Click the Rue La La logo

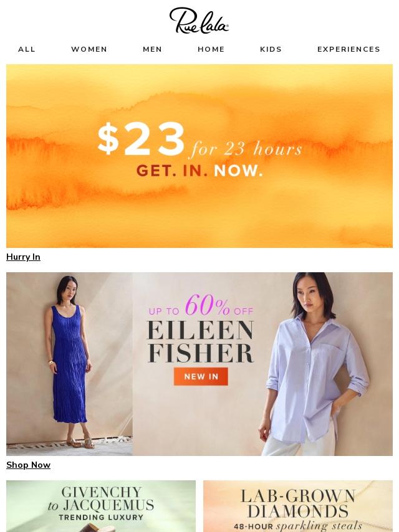pyautogui.click(x=199, y=21)
